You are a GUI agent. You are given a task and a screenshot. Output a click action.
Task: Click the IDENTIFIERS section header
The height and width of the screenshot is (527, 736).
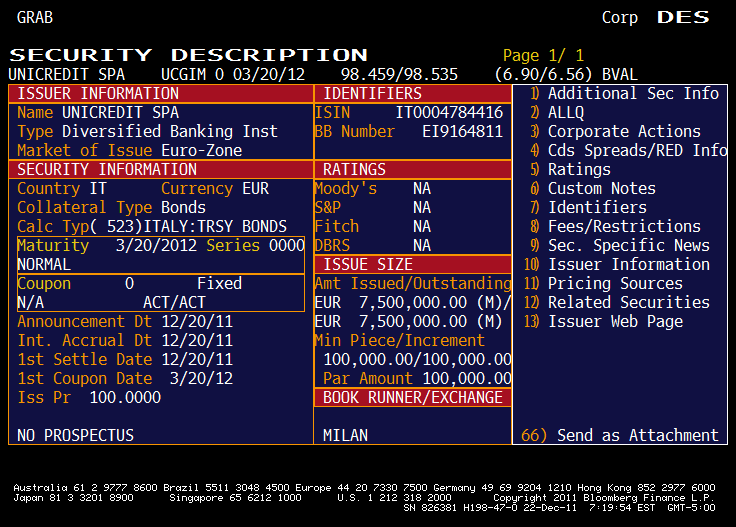(413, 93)
